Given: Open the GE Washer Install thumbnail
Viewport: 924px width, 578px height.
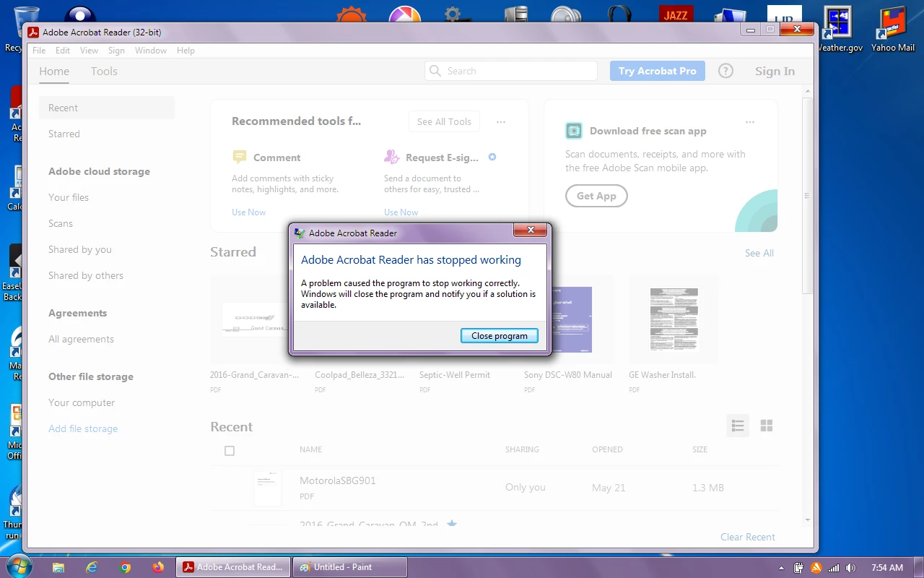Looking at the screenshot, I should coord(674,319).
